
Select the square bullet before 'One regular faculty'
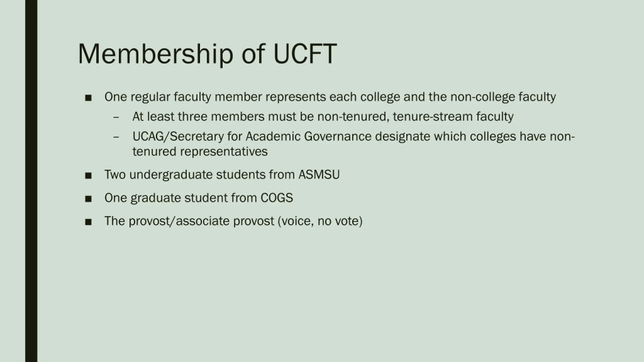click(88, 98)
